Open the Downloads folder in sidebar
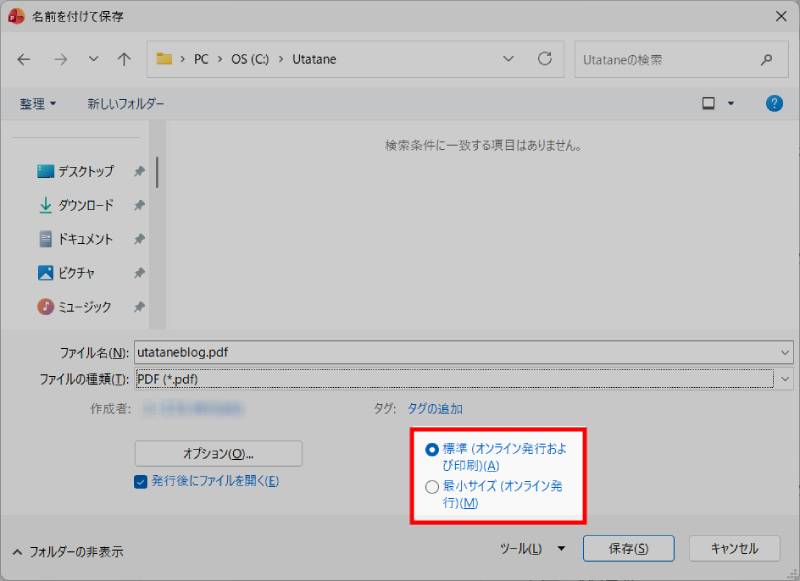This screenshot has width=800, height=581. click(85, 205)
